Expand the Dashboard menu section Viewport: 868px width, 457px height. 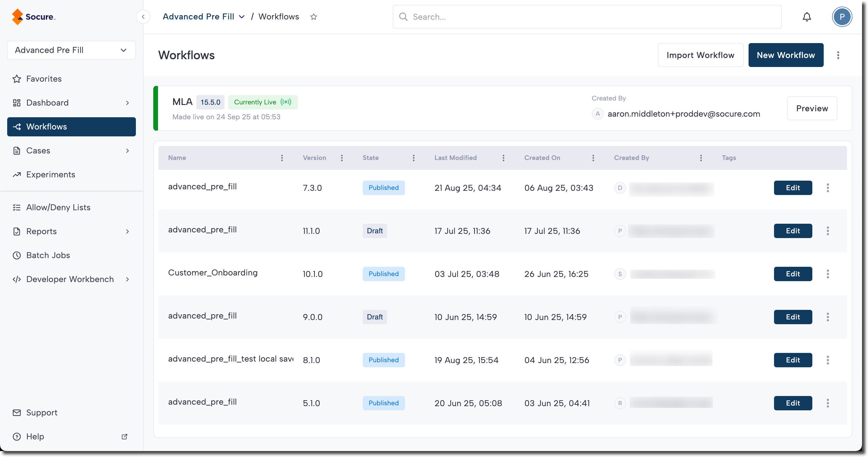128,103
